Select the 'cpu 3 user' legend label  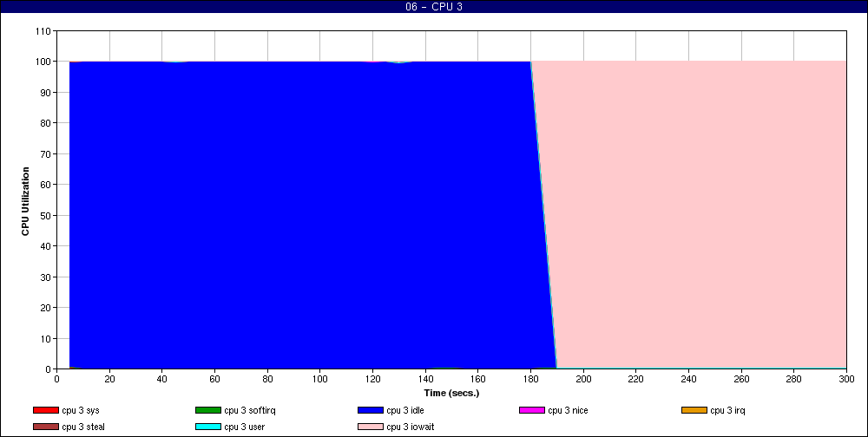coord(245,427)
